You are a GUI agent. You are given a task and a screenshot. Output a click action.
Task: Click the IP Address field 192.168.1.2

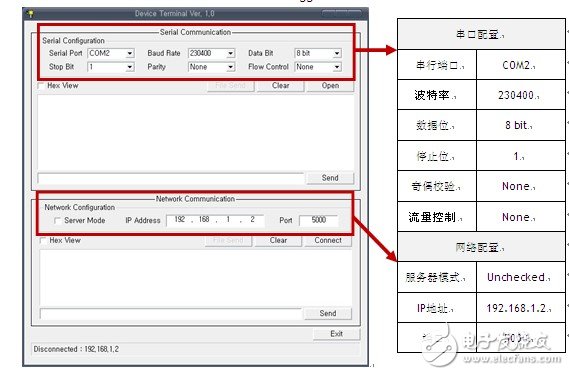(x=215, y=220)
